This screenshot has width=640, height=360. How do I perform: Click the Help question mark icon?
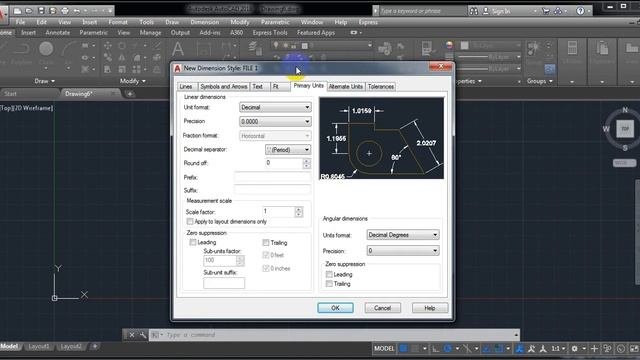tap(580, 11)
